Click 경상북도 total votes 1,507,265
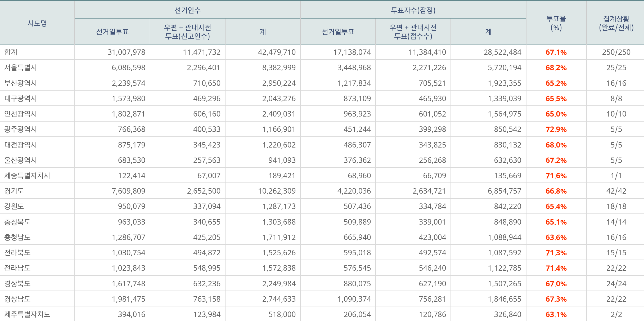 (505, 284)
